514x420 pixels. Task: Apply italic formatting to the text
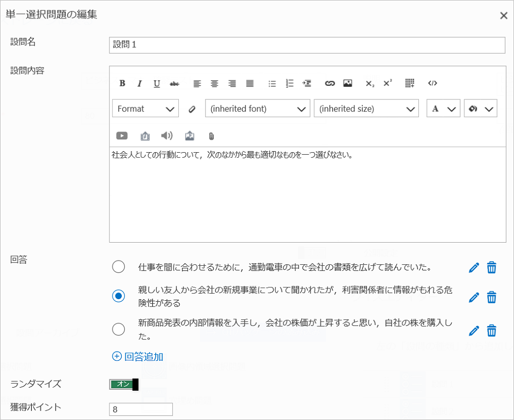point(139,83)
